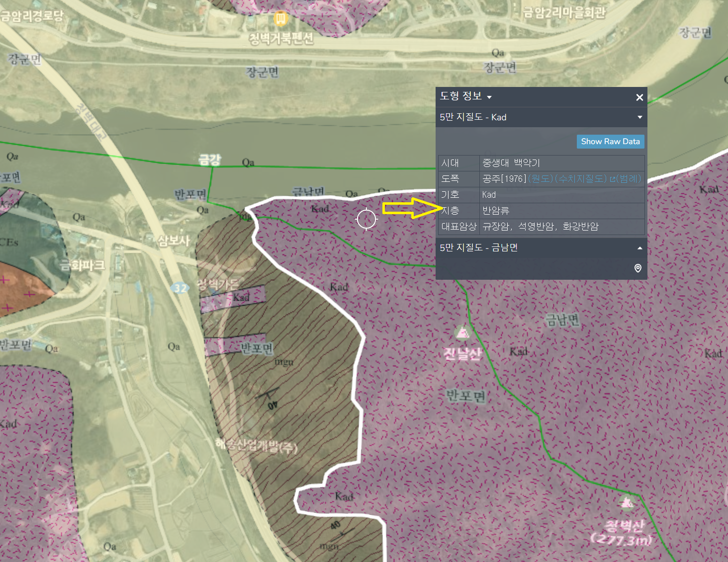The height and width of the screenshot is (562, 728).
Task: Click the 청벽산 mountain peak icon
Action: [x=627, y=503]
